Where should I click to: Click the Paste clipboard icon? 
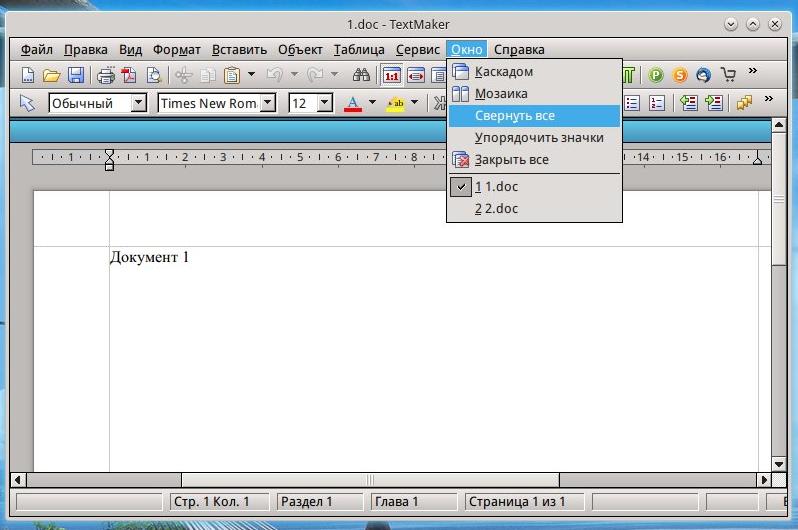(x=232, y=75)
